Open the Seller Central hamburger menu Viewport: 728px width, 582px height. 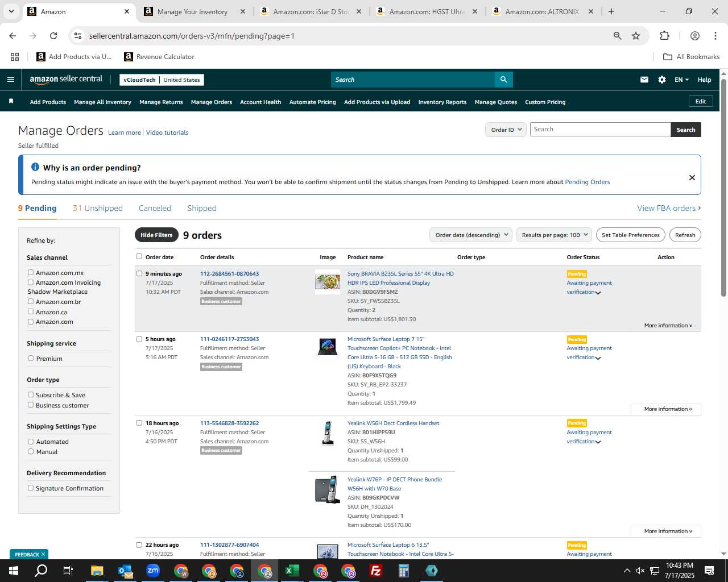10,80
